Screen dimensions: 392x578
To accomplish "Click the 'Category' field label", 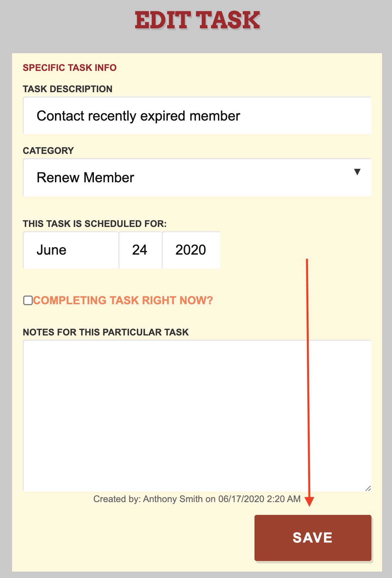I will pos(48,151).
